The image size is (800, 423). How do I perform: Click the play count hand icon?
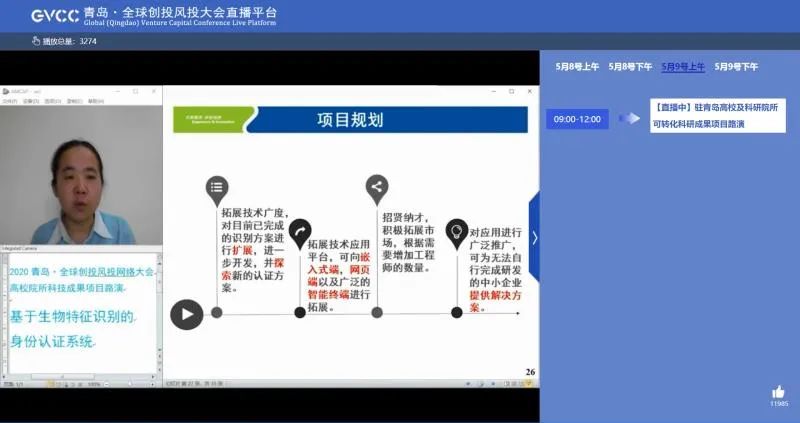[x=35, y=41]
